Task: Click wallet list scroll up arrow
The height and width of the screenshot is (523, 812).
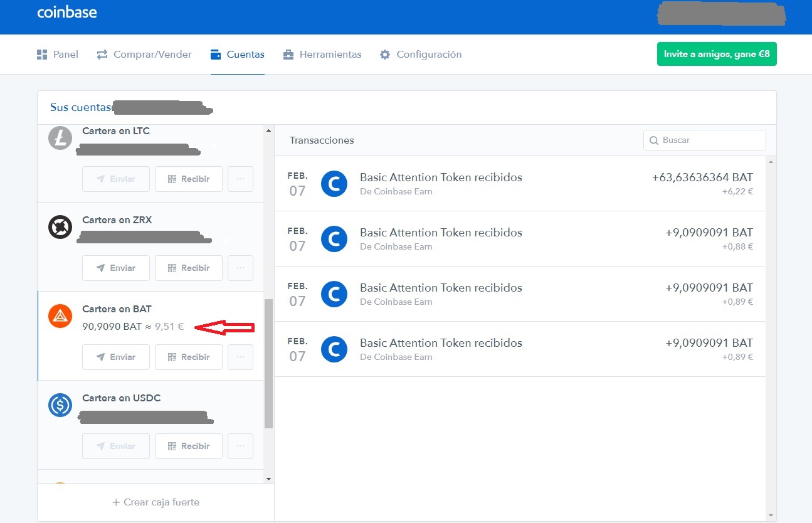Action: click(269, 130)
